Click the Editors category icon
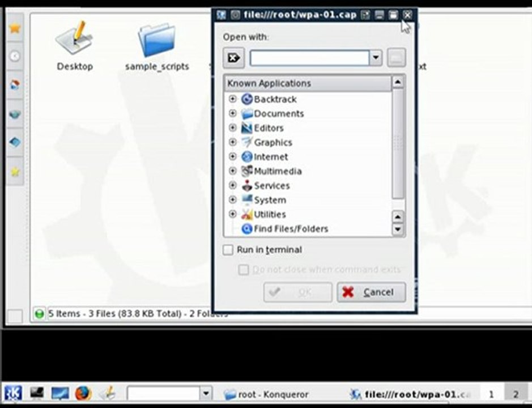 [247, 128]
